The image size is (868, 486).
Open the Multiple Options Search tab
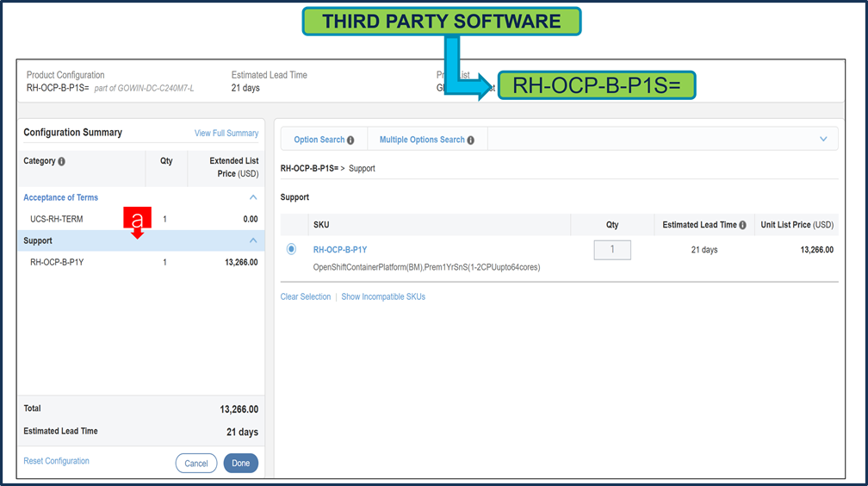(x=427, y=140)
